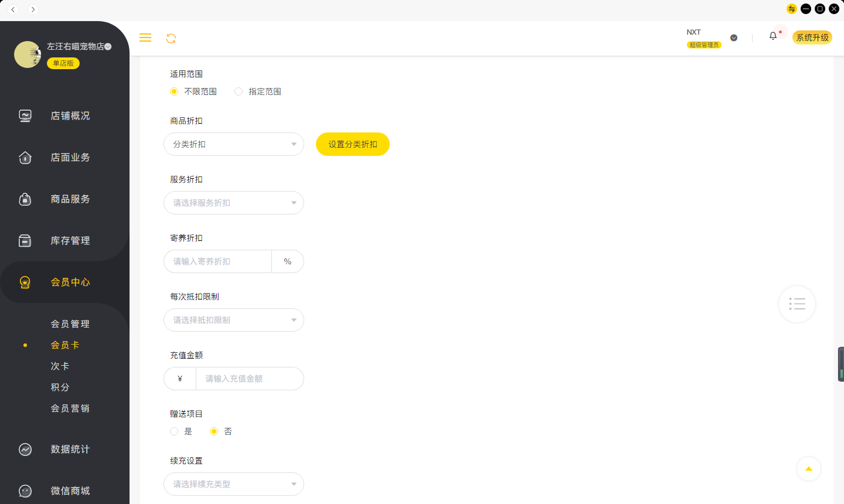
Task: Open the 请选择抵扣限制 dropdown
Action: pos(234,320)
